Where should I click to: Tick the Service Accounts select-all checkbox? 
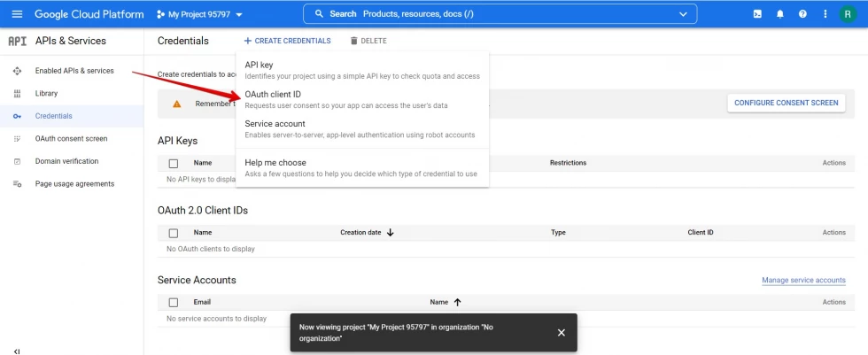click(x=174, y=303)
